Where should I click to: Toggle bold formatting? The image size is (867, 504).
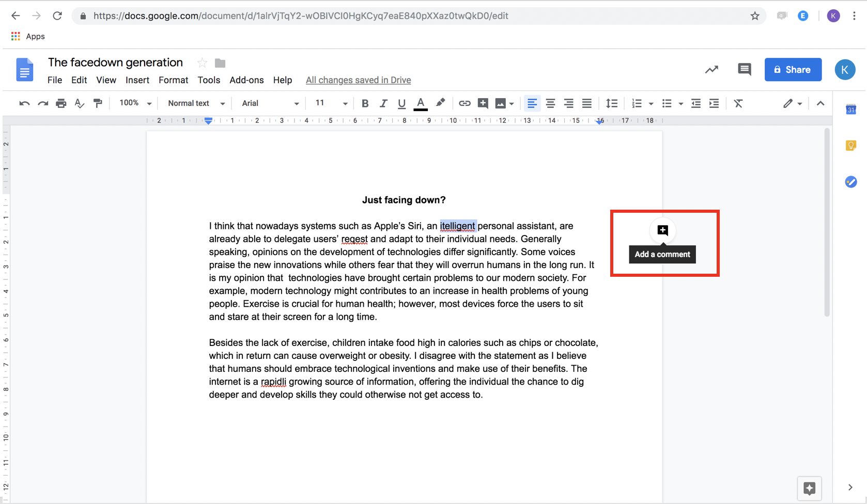click(365, 103)
